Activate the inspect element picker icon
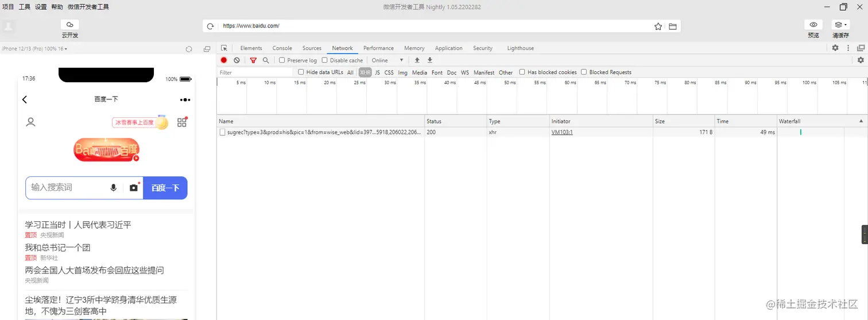The image size is (868, 320). 224,48
